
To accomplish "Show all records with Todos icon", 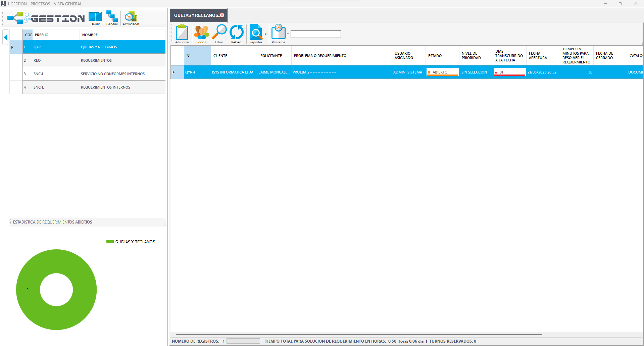I will tap(201, 33).
